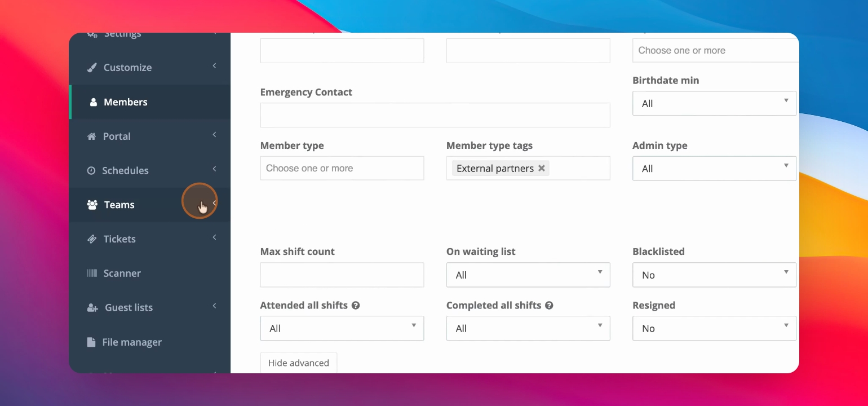Click the Max shift count field

click(x=342, y=275)
